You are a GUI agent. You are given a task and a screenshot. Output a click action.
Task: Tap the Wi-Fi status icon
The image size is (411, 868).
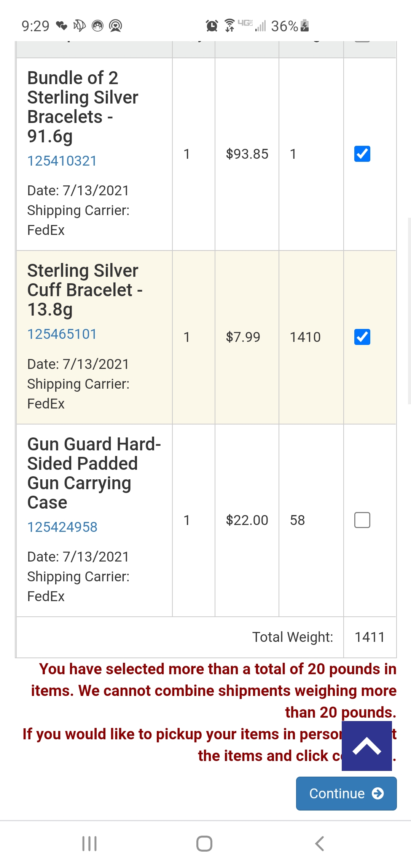pos(229,26)
